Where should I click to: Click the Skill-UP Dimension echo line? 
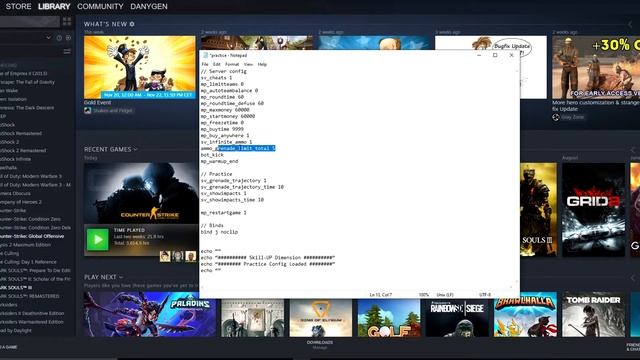point(268,258)
